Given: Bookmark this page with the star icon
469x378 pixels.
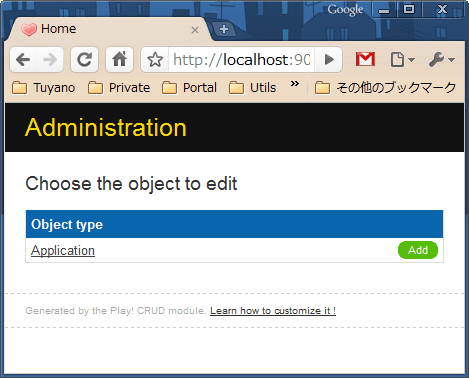Looking at the screenshot, I should point(155,60).
